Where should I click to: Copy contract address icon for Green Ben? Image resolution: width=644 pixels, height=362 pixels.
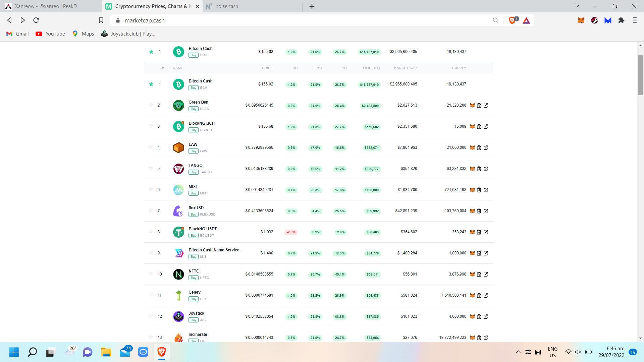[x=479, y=105]
